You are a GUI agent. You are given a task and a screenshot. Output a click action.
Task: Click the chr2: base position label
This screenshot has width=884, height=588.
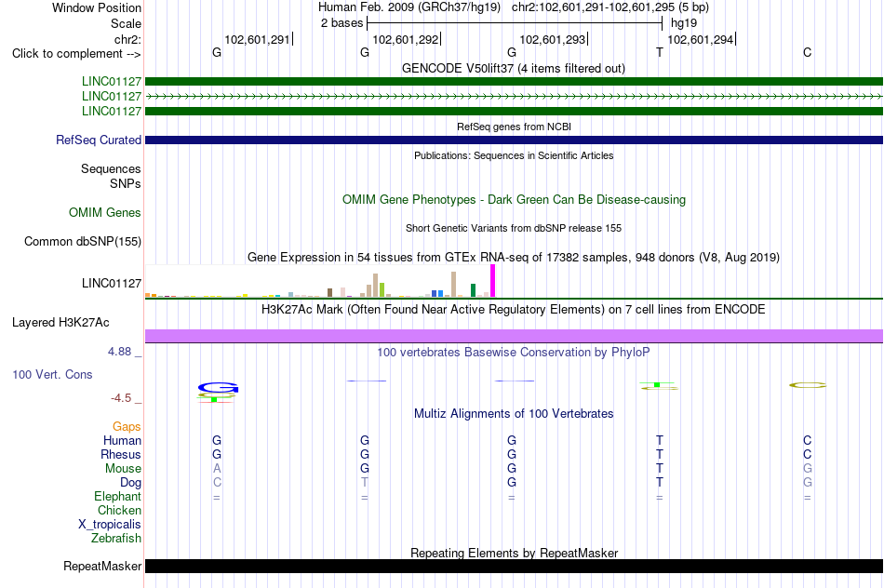click(127, 39)
